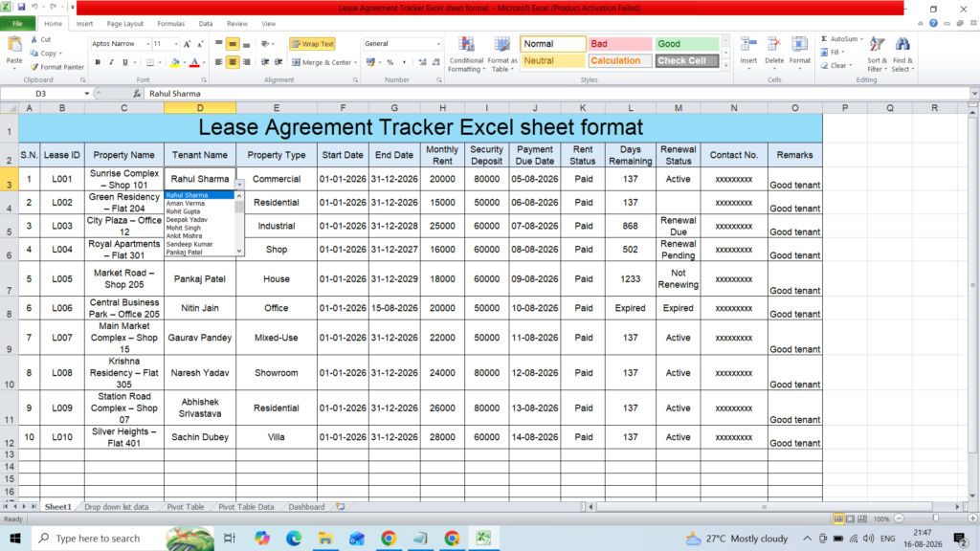The height and width of the screenshot is (551, 980).
Task: Apply the Calculation cell style
Action: 620,60
